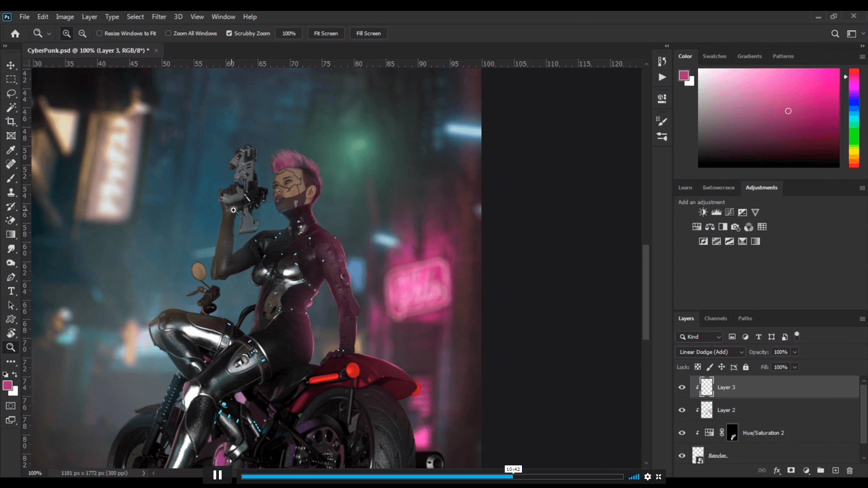Viewport: 868px width, 488px height.
Task: Open the Image menu
Action: point(65,17)
